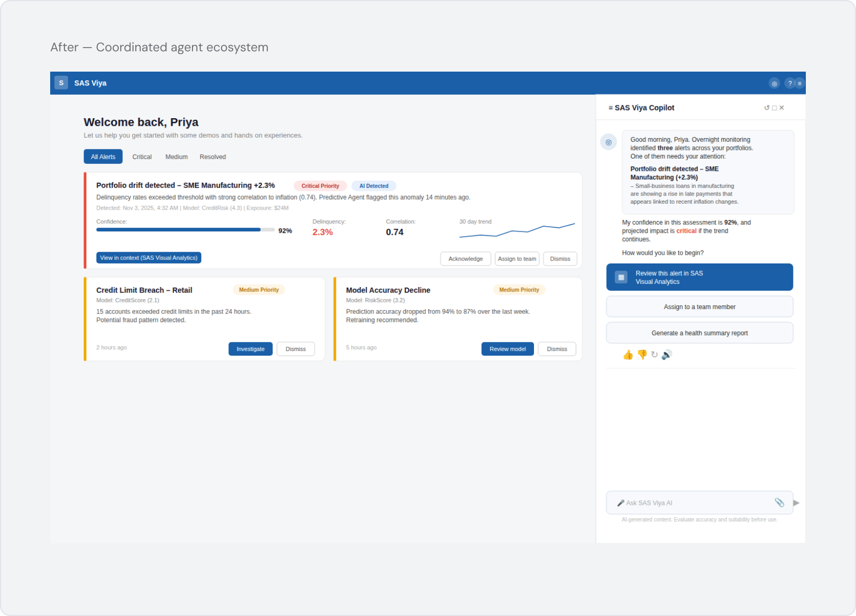The image size is (856, 616).
Task: Click the Confidence 92% progress bar
Action: 185,230
